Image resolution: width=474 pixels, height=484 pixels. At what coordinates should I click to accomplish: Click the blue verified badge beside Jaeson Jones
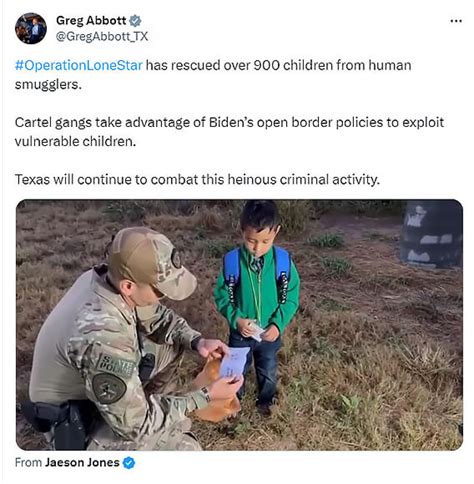click(x=129, y=463)
